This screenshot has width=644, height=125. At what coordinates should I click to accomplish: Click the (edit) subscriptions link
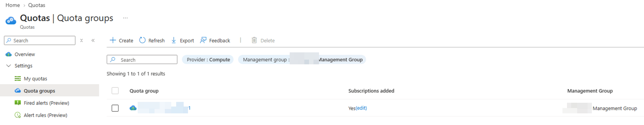pyautogui.click(x=361, y=108)
